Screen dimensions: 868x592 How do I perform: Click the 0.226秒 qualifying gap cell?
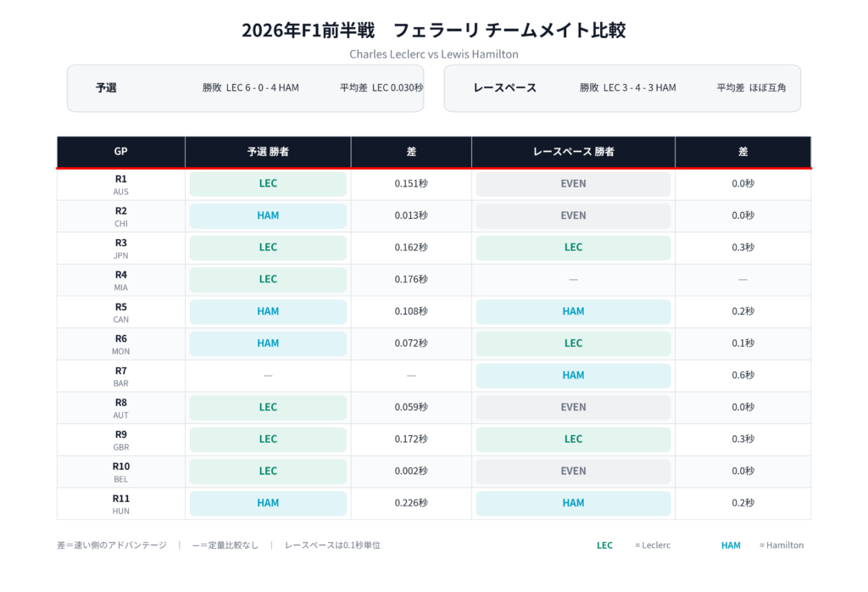point(411,504)
